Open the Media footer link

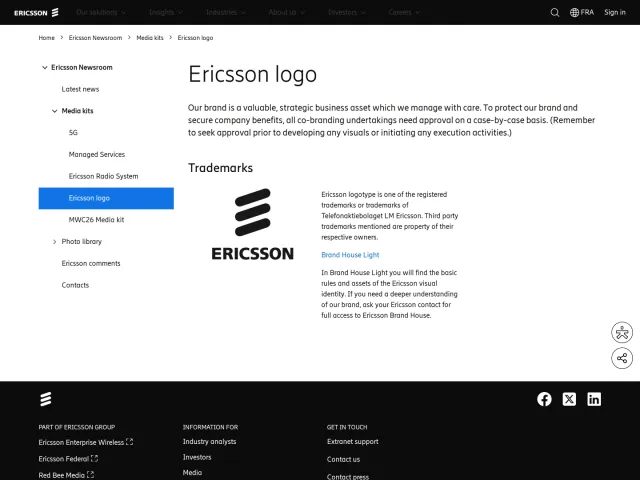(192, 473)
